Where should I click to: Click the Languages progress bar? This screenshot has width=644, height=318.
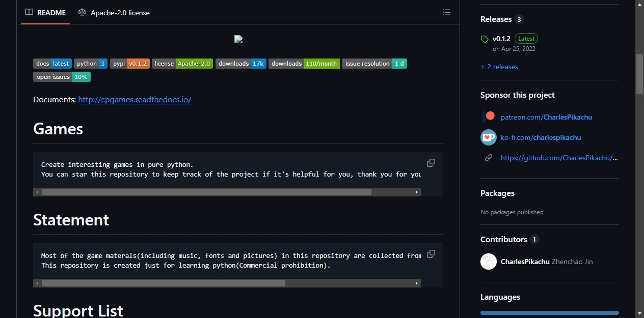[x=550, y=313]
